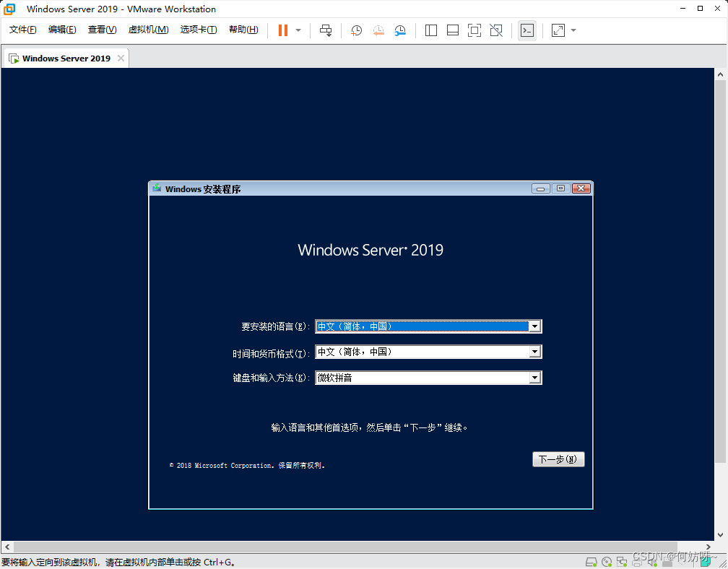Click the vertical scrollbar thumb
This screenshot has height=569, width=728.
[720, 272]
